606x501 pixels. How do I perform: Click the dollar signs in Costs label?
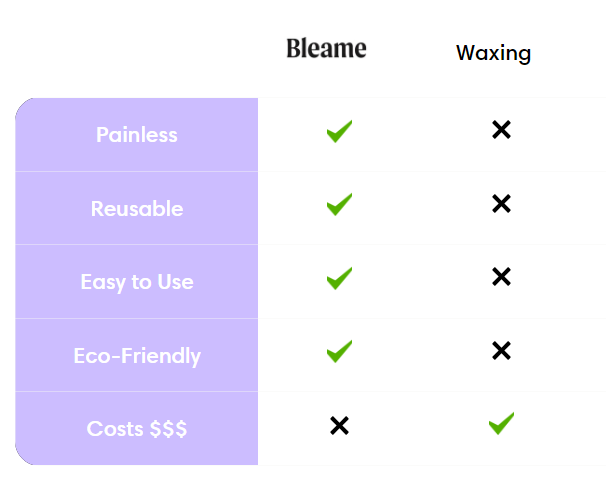click(x=169, y=429)
